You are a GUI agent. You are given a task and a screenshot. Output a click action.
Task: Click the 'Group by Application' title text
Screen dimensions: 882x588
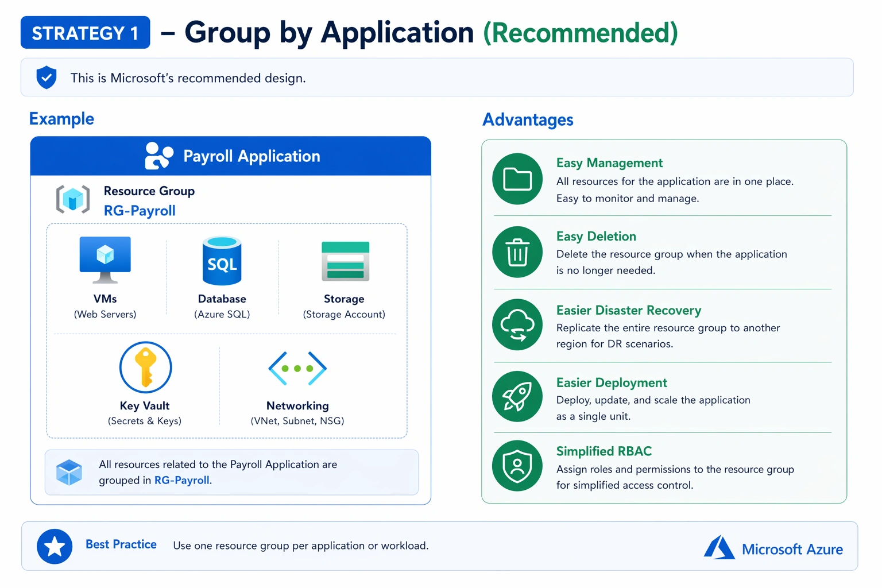329,32
